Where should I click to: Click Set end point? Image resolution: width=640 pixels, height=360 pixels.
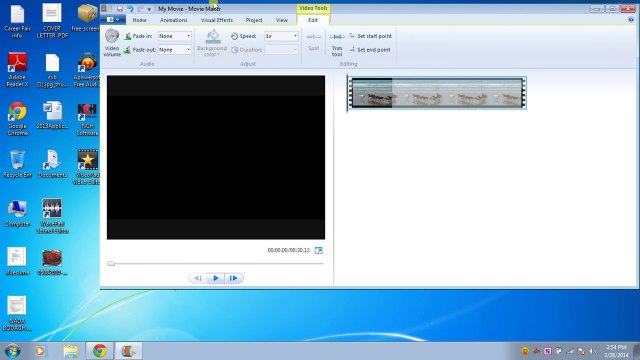coord(370,50)
